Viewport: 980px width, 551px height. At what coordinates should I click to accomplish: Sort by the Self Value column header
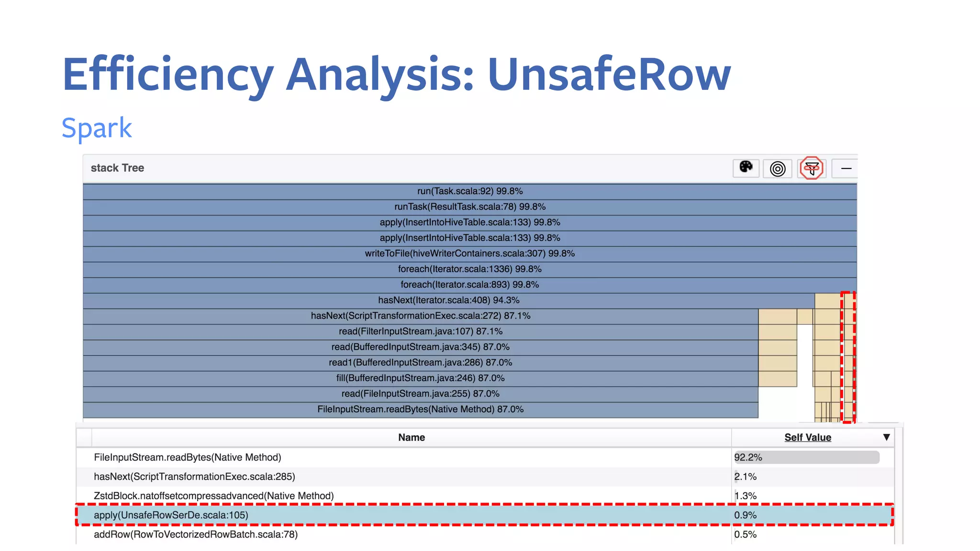coord(807,437)
